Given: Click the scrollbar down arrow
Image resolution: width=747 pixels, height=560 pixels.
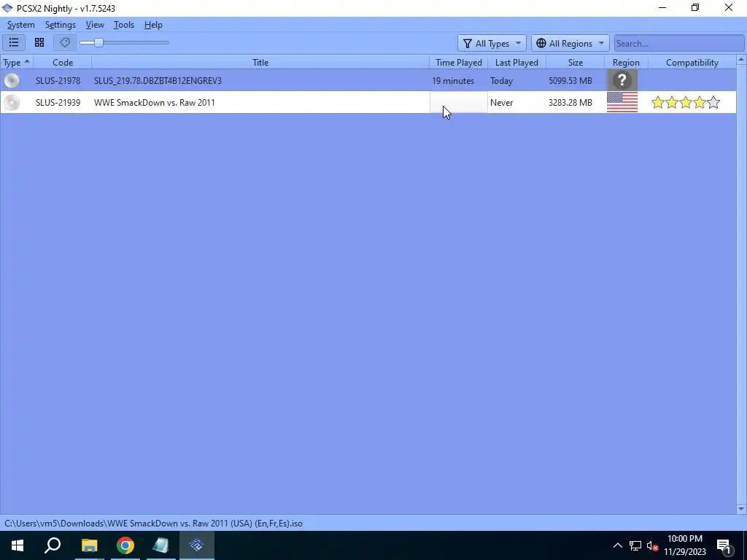Looking at the screenshot, I should pos(741,508).
